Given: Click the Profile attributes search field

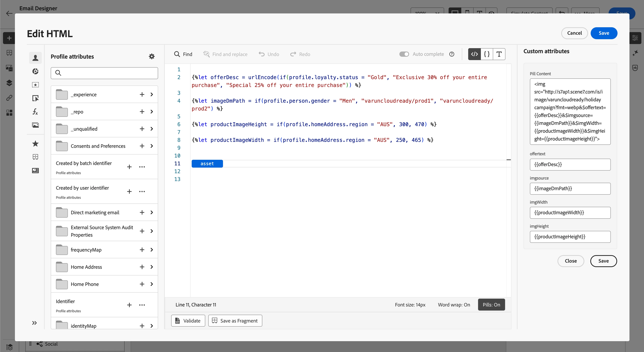Looking at the screenshot, I should [x=104, y=73].
